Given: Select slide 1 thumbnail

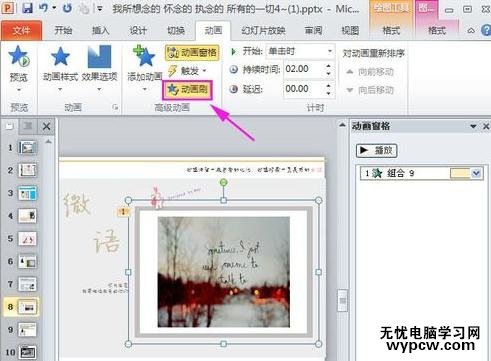Looking at the screenshot, I should (x=28, y=147).
